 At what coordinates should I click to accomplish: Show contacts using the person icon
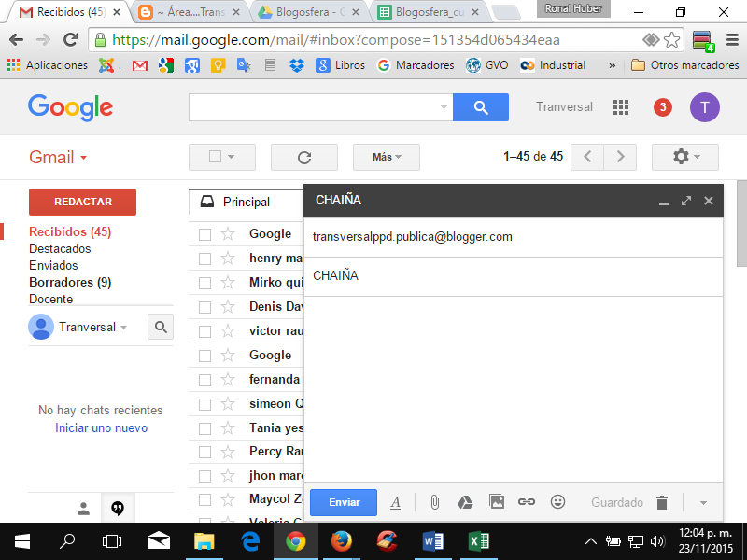pos(83,509)
